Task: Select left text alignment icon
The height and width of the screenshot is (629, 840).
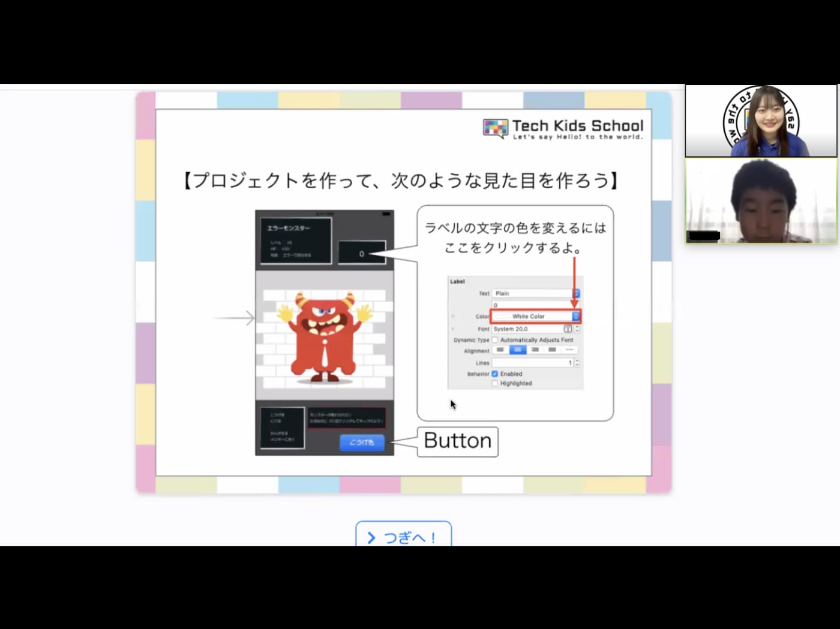Action: 500,350
